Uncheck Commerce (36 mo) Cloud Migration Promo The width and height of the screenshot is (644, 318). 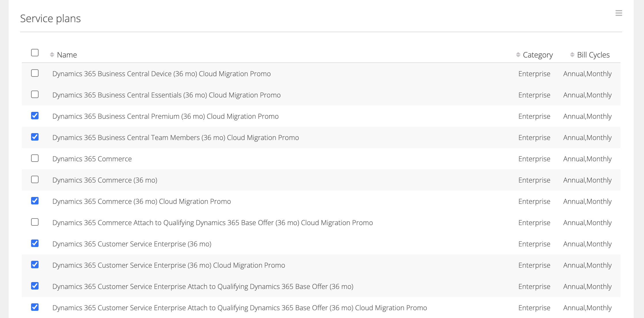coord(35,201)
